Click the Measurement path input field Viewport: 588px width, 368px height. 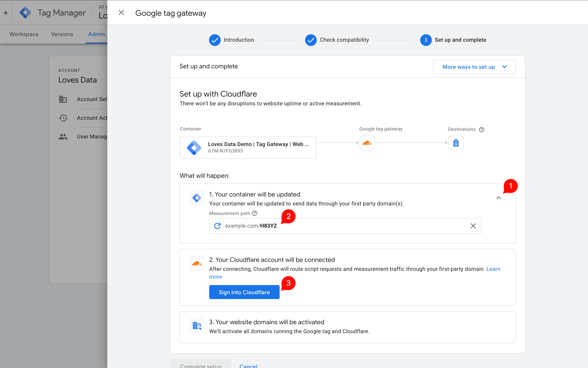tap(345, 226)
